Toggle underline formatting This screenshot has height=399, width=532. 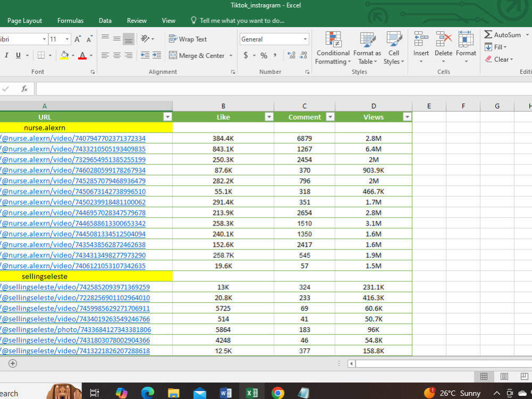point(18,55)
